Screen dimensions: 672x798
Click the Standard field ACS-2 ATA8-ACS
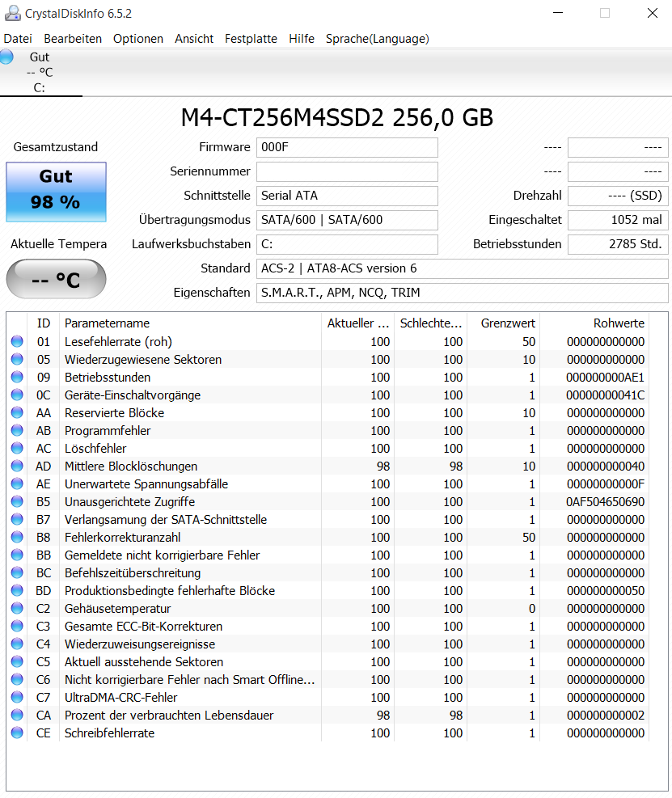click(463, 268)
